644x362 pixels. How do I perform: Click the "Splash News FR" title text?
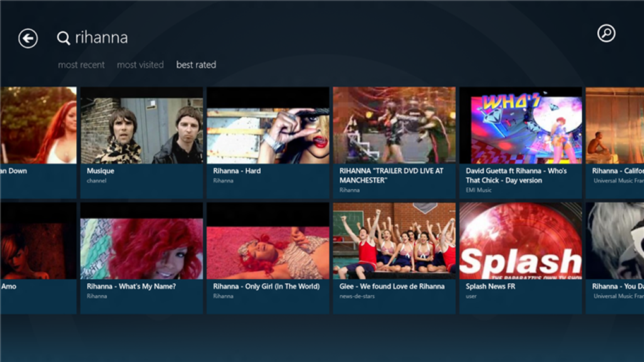click(x=491, y=286)
